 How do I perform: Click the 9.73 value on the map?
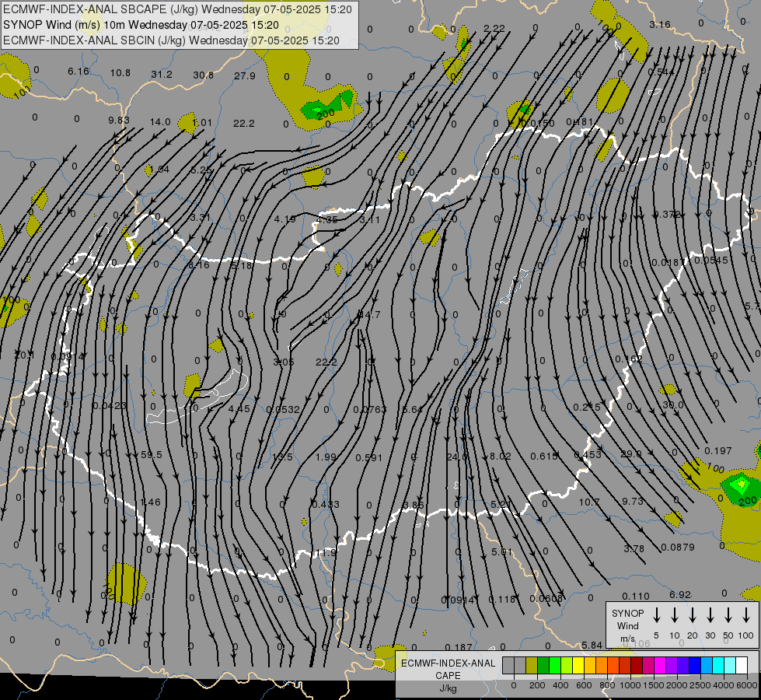point(633,502)
